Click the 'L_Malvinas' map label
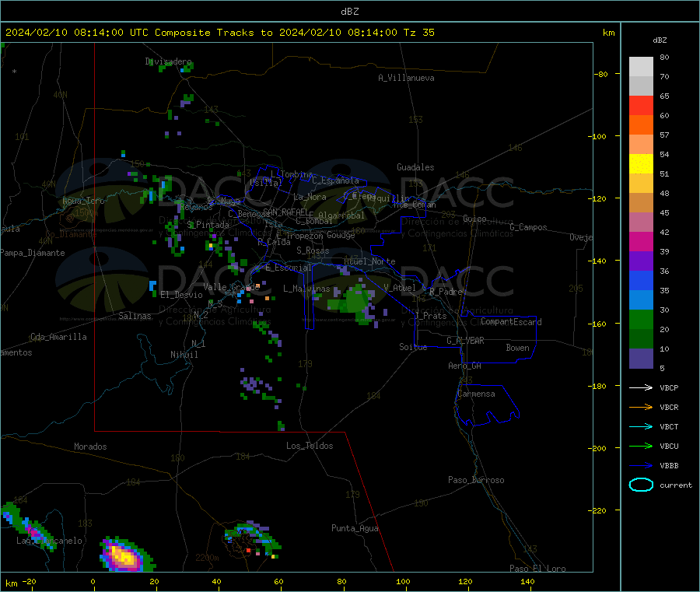 pyautogui.click(x=306, y=289)
